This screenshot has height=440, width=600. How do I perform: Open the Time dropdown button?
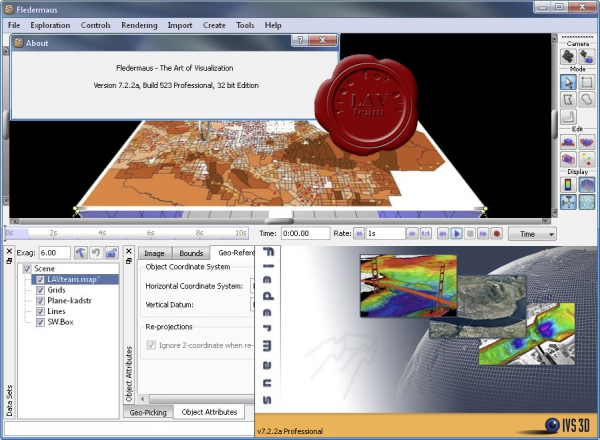point(532,234)
